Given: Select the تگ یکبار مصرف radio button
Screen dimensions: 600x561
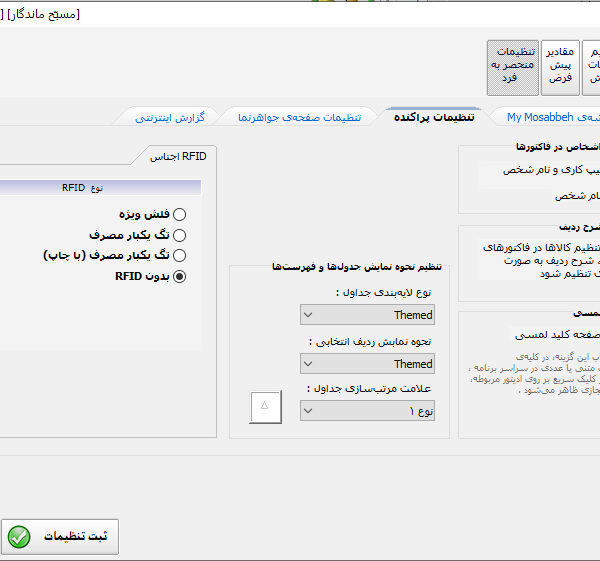Looking at the screenshot, I should [180, 235].
